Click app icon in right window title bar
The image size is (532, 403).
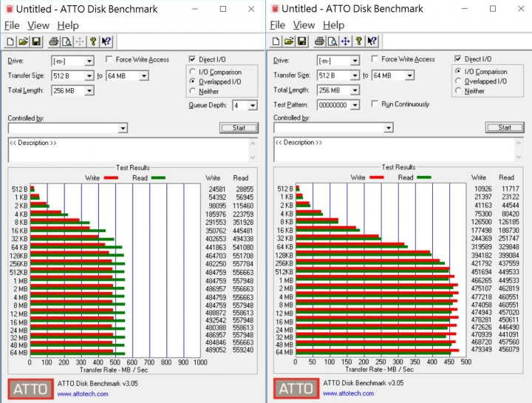(275, 9)
